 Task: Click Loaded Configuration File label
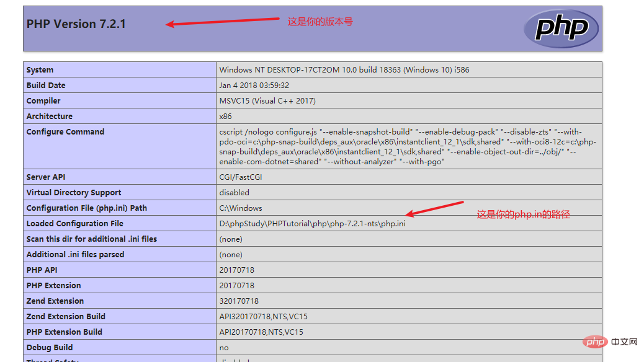tap(74, 224)
